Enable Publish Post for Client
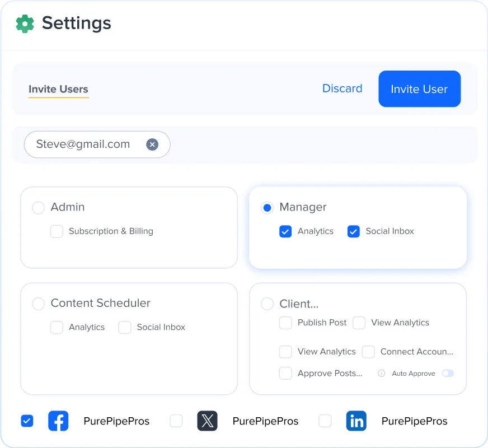 [x=285, y=323]
